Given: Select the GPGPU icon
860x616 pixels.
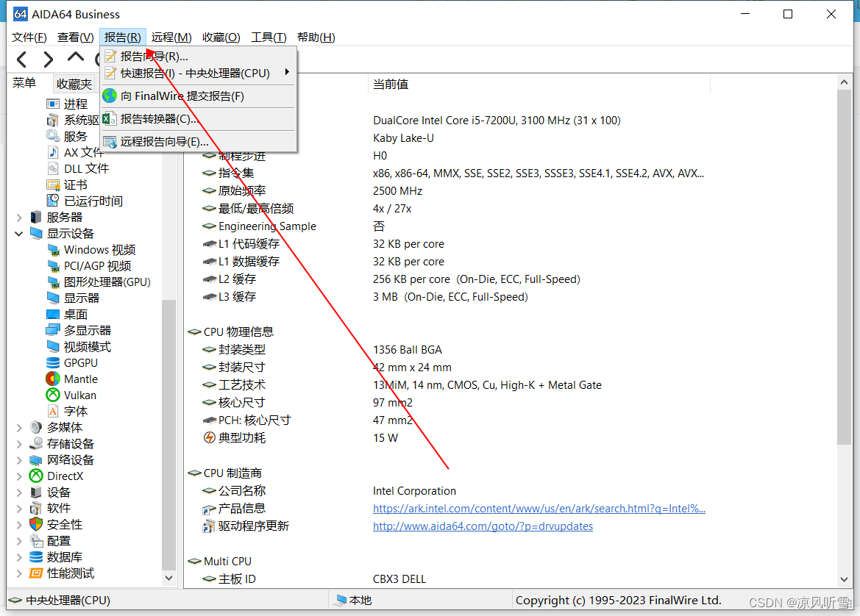Looking at the screenshot, I should pos(53,363).
